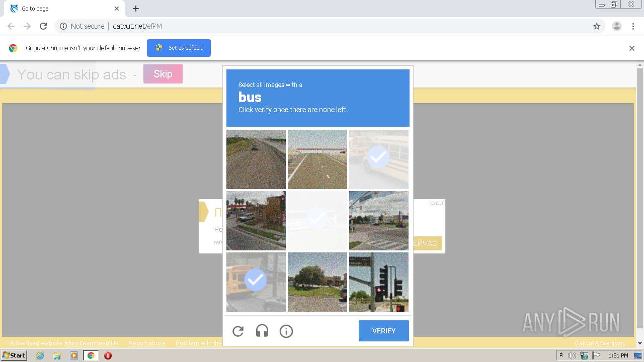Click the page vertical scrollbar down arrow
The image size is (644, 362).
[640, 343]
